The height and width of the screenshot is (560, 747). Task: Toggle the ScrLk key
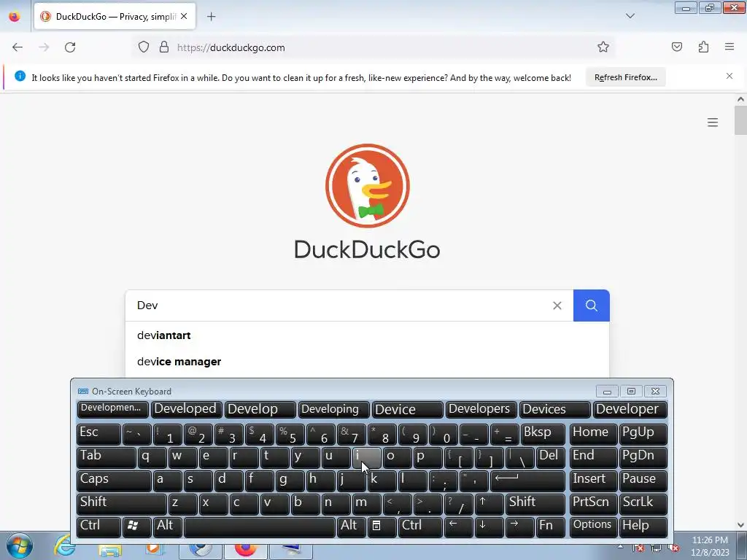(643, 503)
